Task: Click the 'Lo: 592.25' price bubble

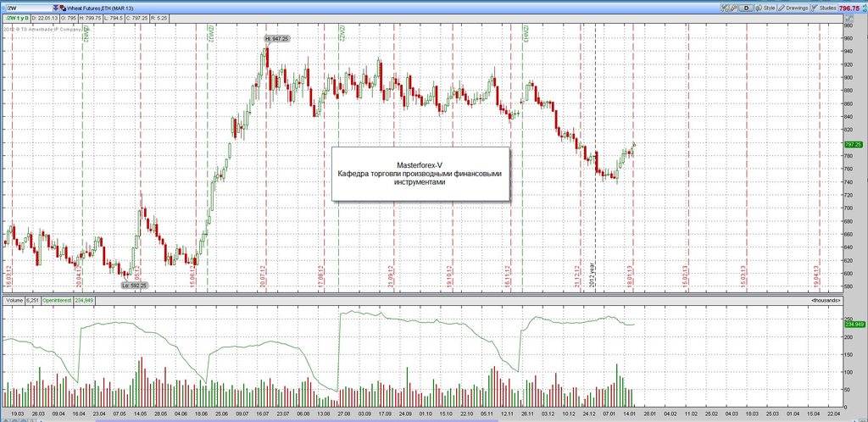Action: click(x=135, y=286)
